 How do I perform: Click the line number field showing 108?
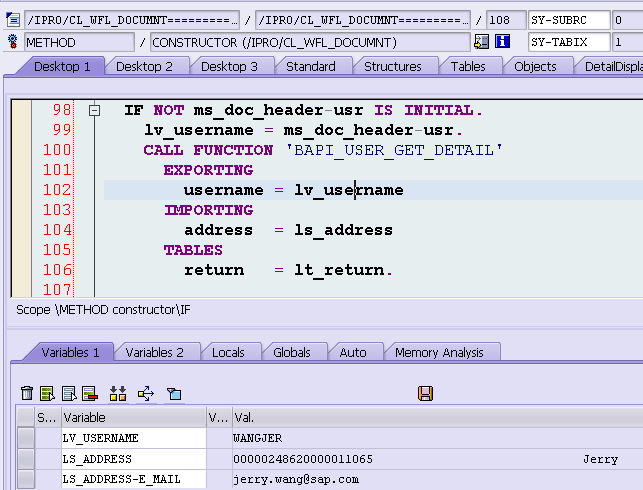point(506,20)
